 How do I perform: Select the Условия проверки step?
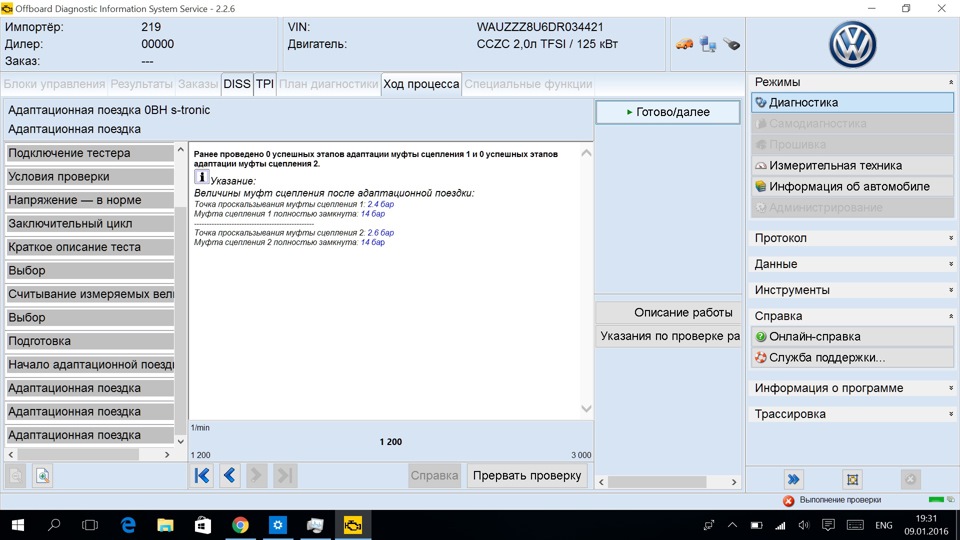pos(90,176)
